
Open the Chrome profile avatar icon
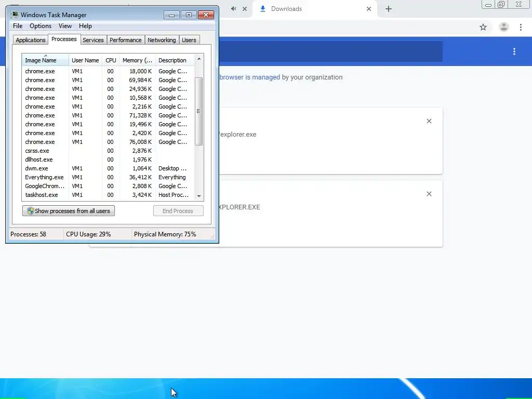504,27
